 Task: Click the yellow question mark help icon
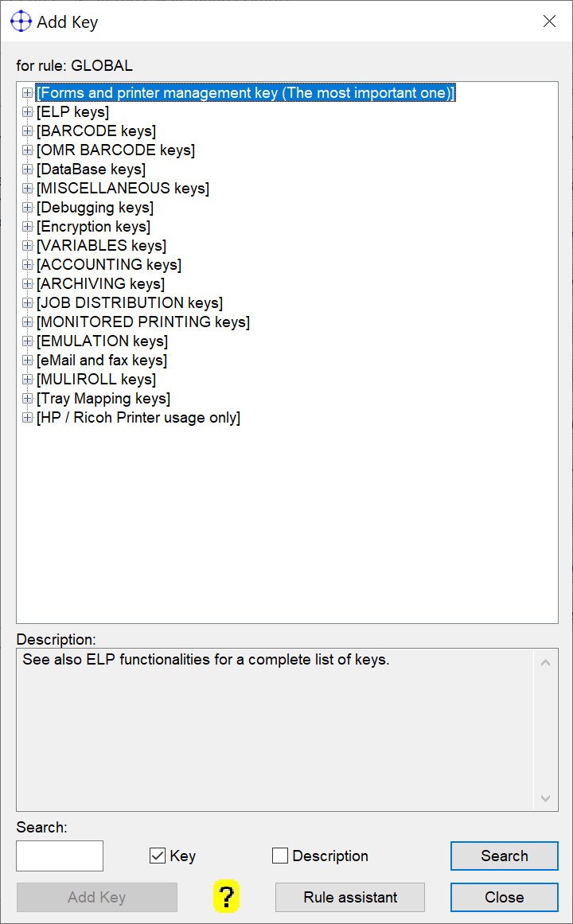tap(227, 897)
